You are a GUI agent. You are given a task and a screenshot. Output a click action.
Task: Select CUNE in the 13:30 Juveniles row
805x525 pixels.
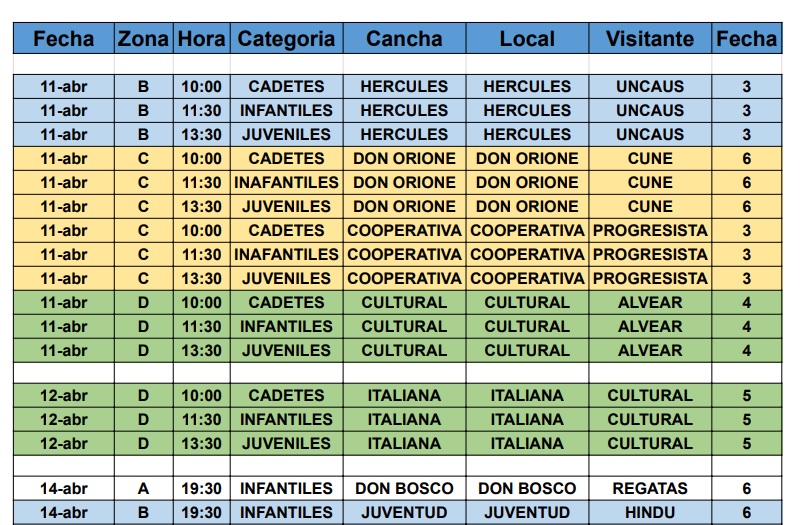[x=650, y=206]
